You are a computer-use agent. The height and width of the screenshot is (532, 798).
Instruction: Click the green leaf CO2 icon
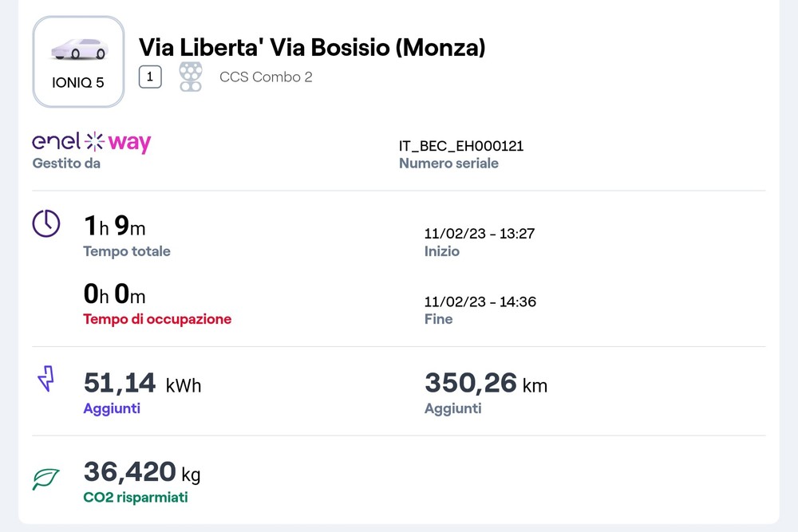(x=45, y=479)
